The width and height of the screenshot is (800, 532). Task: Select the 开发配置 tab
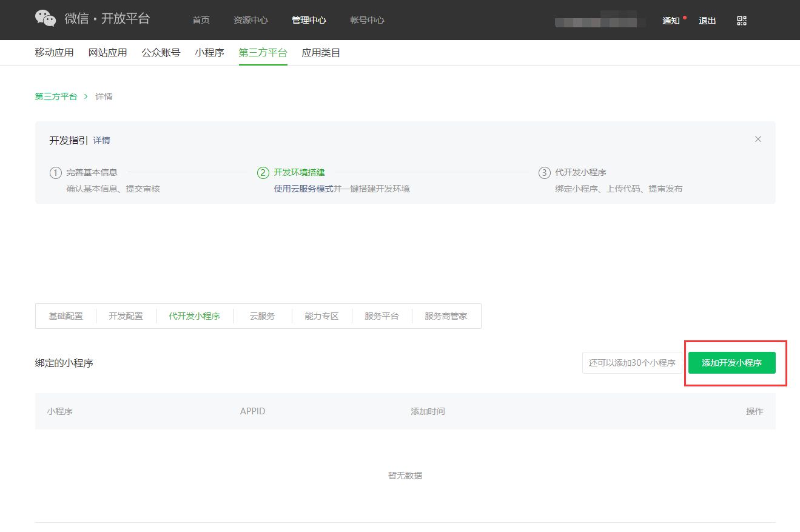point(126,316)
